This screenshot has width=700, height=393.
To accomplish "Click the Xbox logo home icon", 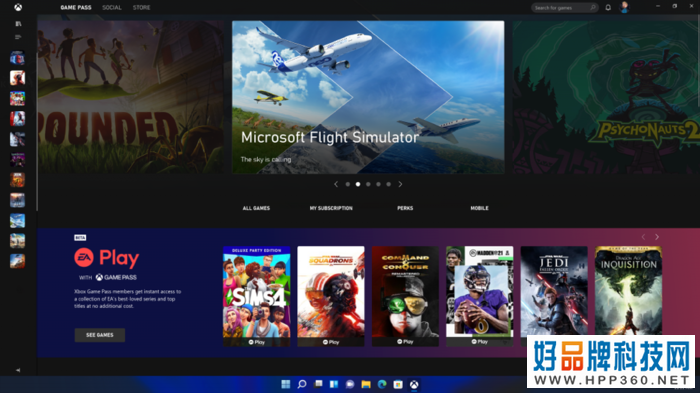I will pos(18,7).
